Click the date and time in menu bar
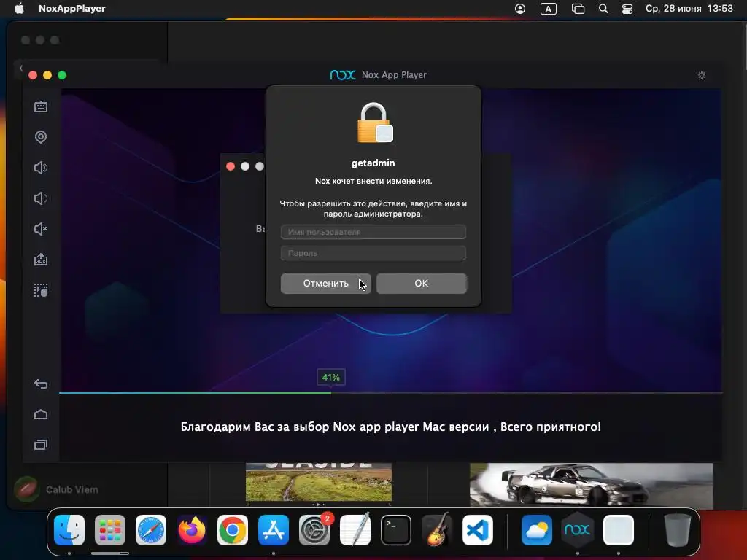Image resolution: width=747 pixels, height=560 pixels. pyautogui.click(x=689, y=9)
